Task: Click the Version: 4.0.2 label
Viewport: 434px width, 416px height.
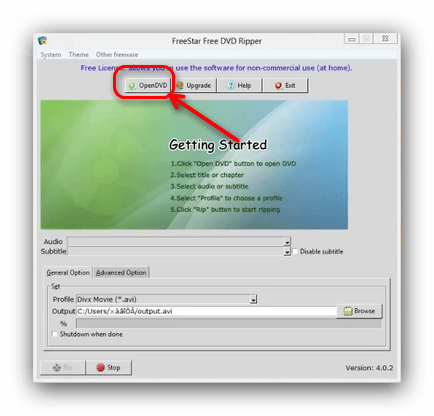Action: click(x=369, y=368)
